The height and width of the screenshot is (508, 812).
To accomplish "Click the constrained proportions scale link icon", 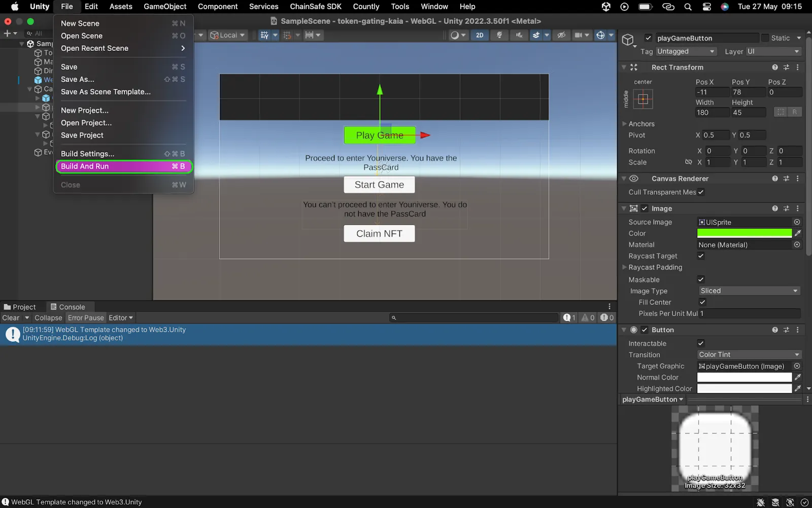I will point(688,162).
